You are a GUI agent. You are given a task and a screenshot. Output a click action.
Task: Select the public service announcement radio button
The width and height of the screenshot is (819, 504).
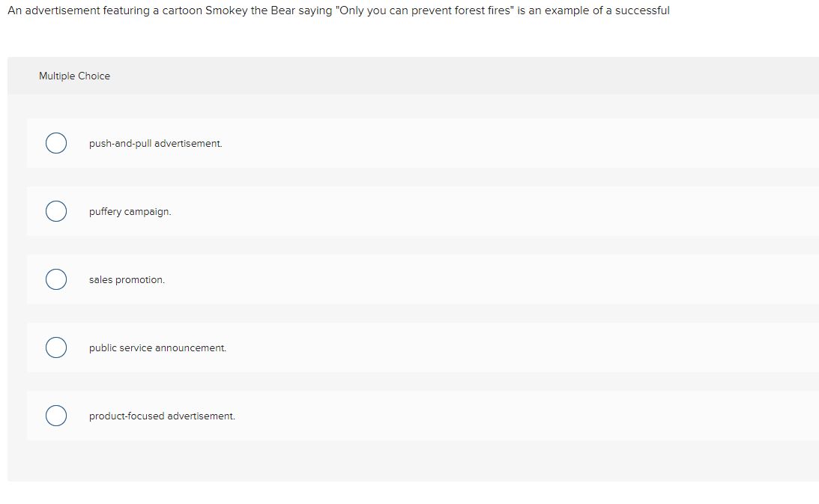56,347
